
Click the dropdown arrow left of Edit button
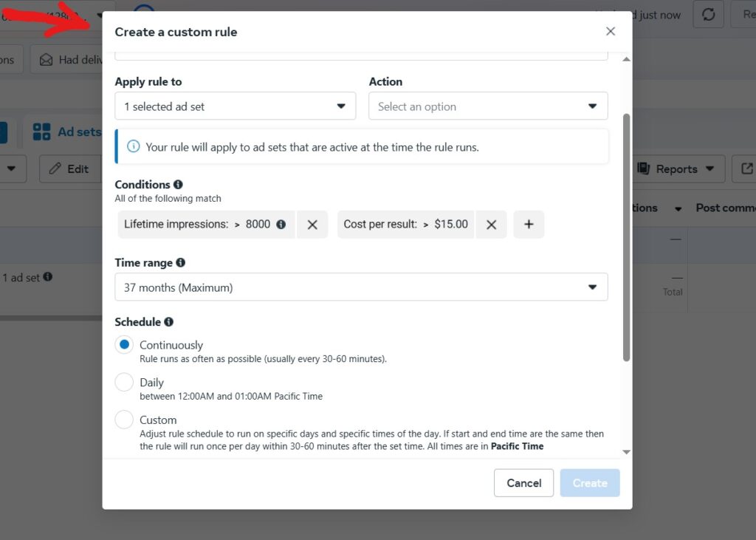tap(11, 169)
